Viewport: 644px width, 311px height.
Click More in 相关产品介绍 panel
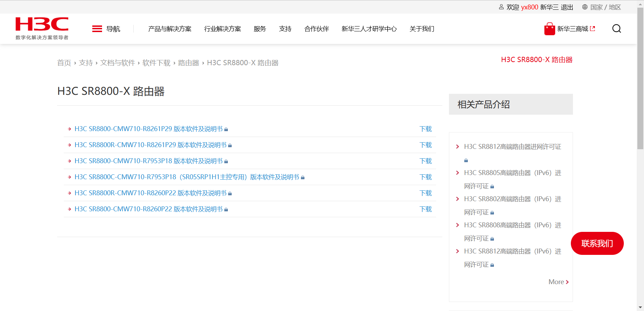[x=556, y=282]
